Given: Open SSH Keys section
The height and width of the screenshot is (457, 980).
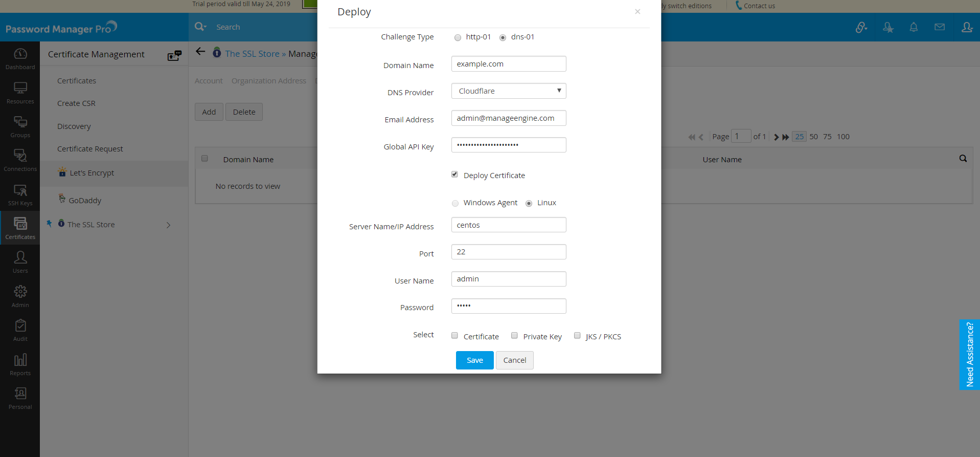Looking at the screenshot, I should (x=20, y=195).
